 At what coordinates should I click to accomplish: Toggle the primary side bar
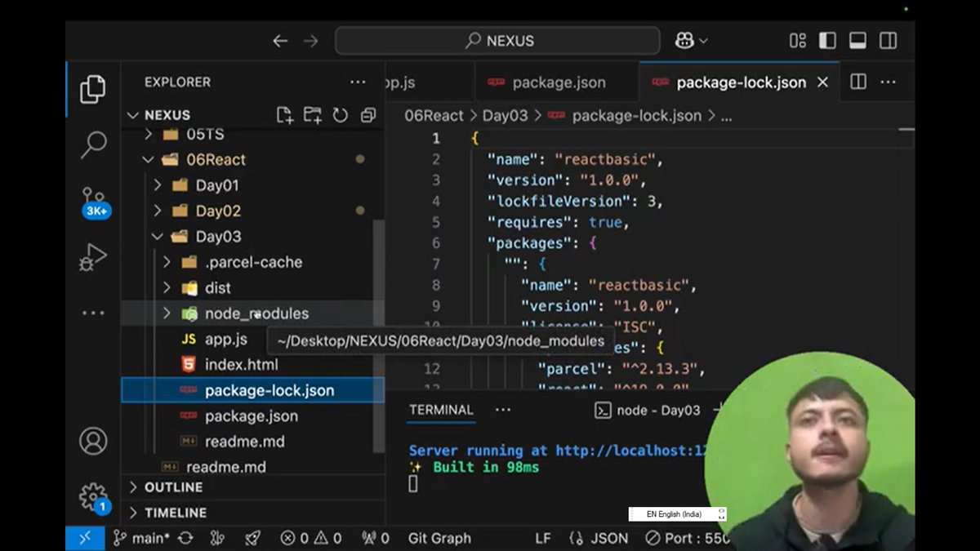pyautogui.click(x=827, y=41)
